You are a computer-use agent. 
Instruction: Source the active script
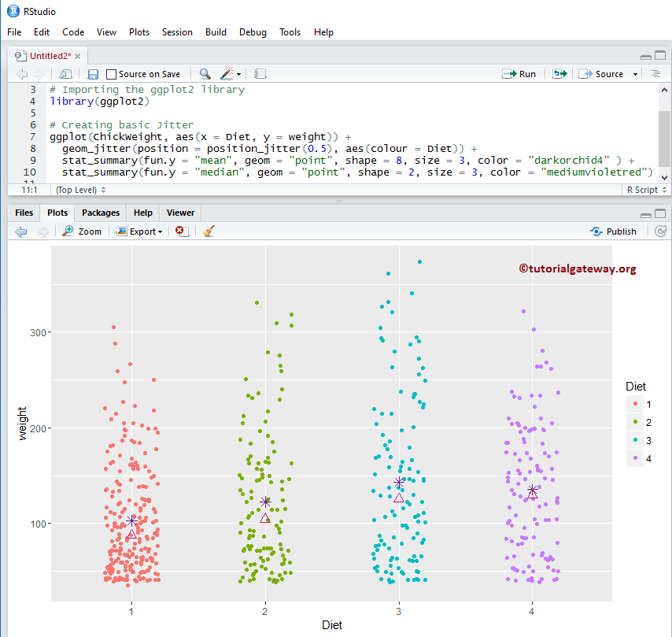coord(601,74)
